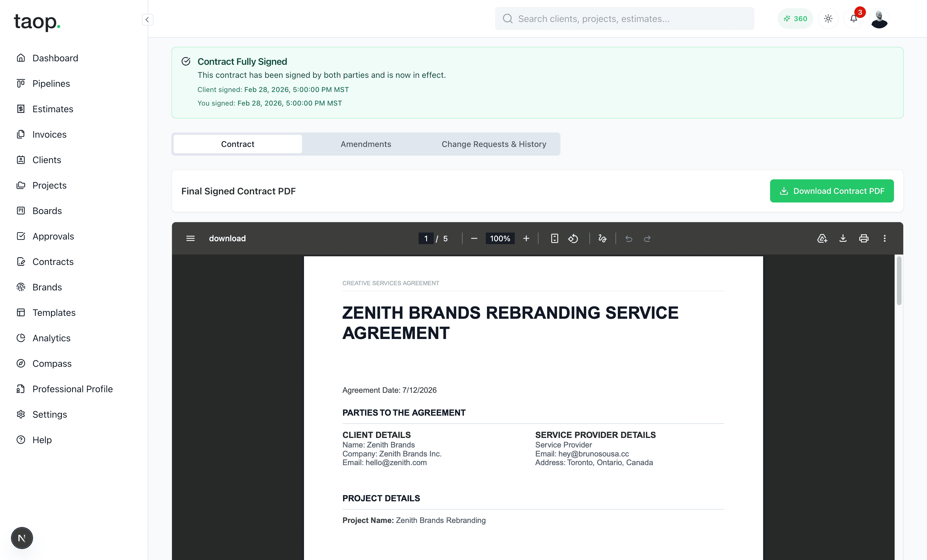Open the user avatar menu

click(879, 19)
